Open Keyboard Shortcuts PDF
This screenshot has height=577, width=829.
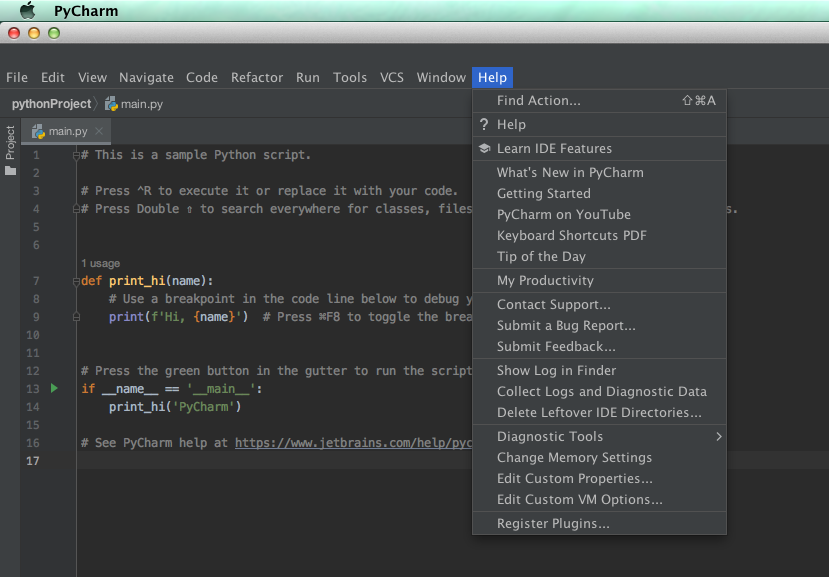(599, 235)
